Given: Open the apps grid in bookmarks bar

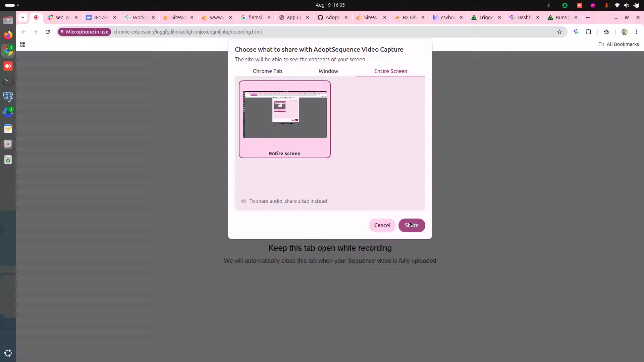Looking at the screenshot, I should (23, 44).
